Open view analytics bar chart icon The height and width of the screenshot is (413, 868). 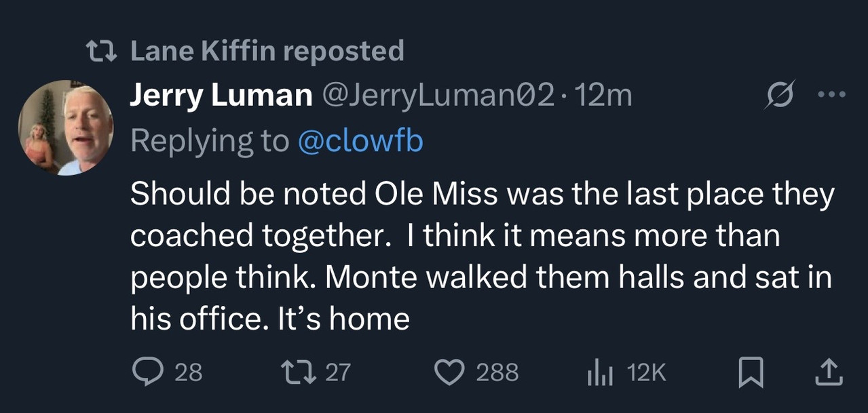[601, 372]
